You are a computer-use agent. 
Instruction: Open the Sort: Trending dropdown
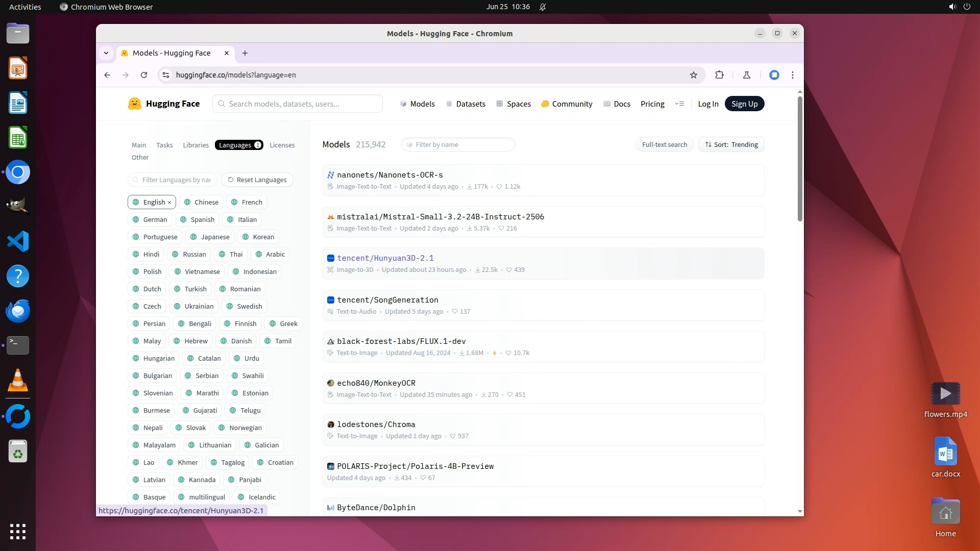(x=731, y=144)
